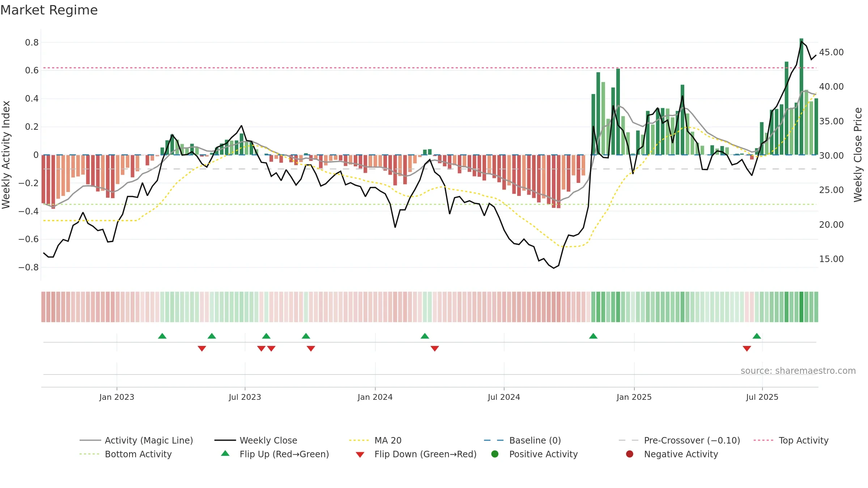Click the −0.8 activity axis label
Screen dimensions: 868x488
coord(29,267)
